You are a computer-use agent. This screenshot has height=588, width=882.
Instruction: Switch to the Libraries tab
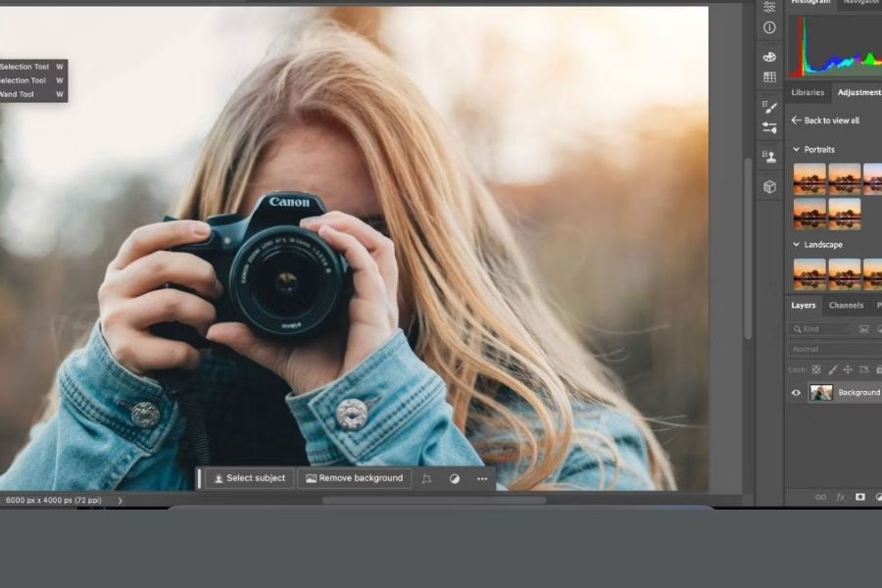pos(808,92)
